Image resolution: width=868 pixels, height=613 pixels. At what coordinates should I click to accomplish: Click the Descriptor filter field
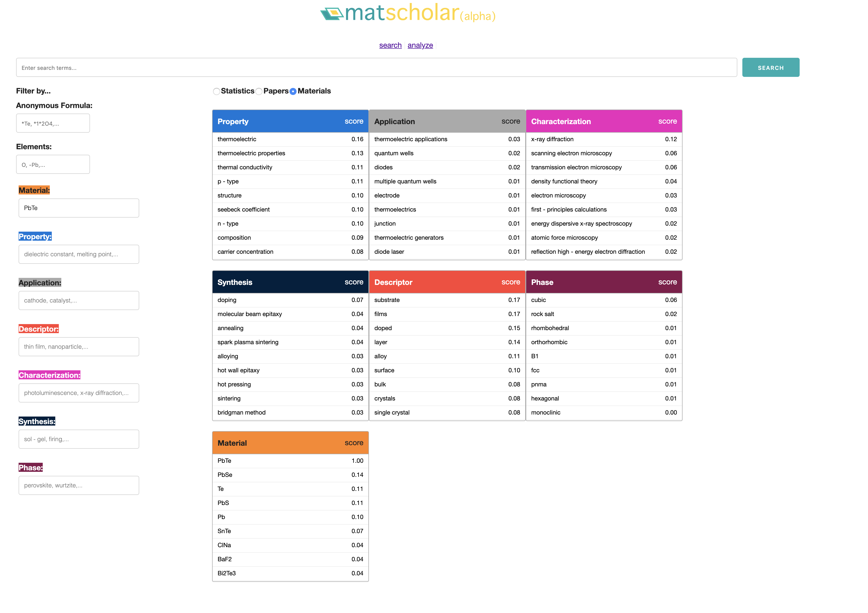click(78, 346)
